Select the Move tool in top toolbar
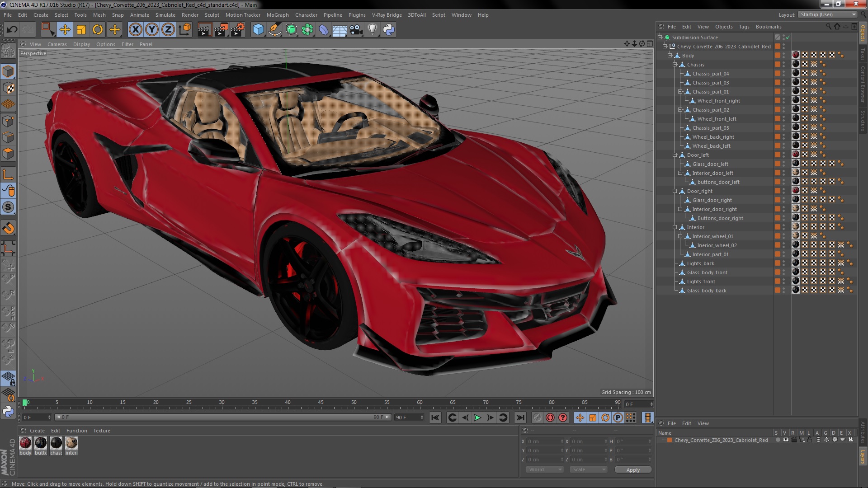The image size is (868, 488). pos(65,30)
